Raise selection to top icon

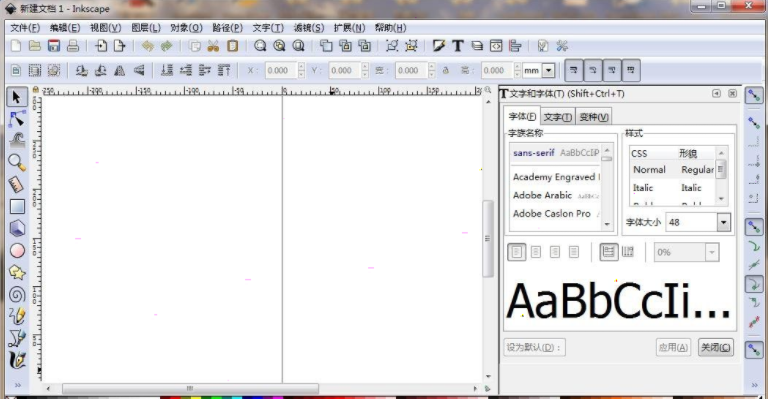click(x=224, y=70)
